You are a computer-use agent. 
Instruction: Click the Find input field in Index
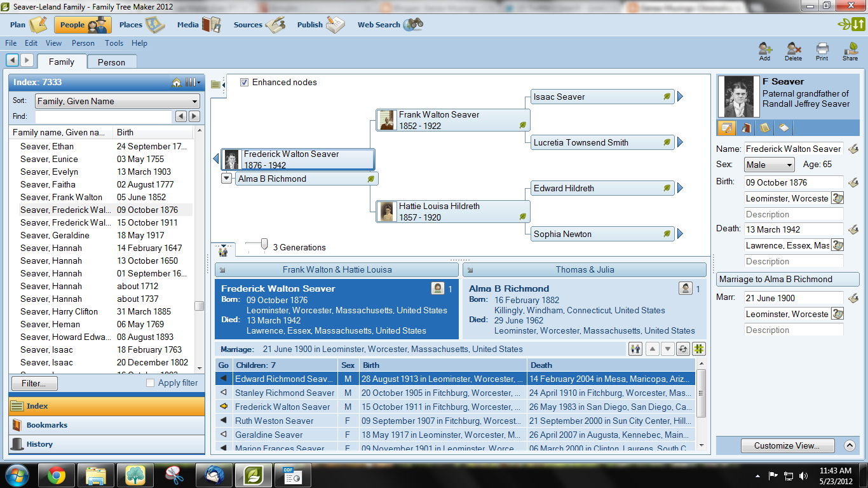(104, 116)
